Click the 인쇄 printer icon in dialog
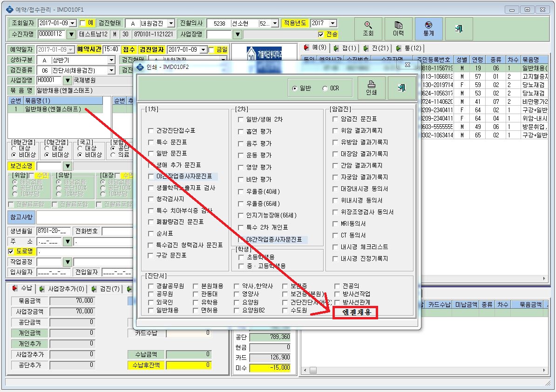 click(371, 88)
